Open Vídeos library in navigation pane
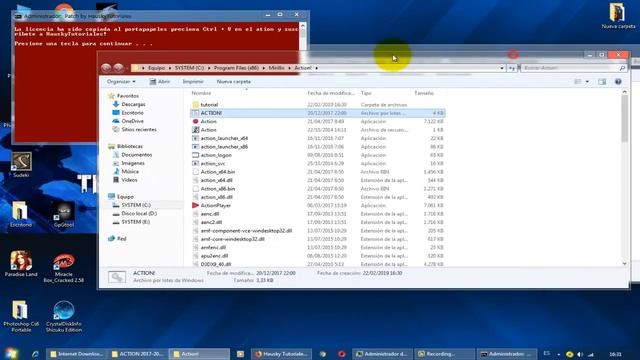The image size is (640, 360). coord(129,180)
